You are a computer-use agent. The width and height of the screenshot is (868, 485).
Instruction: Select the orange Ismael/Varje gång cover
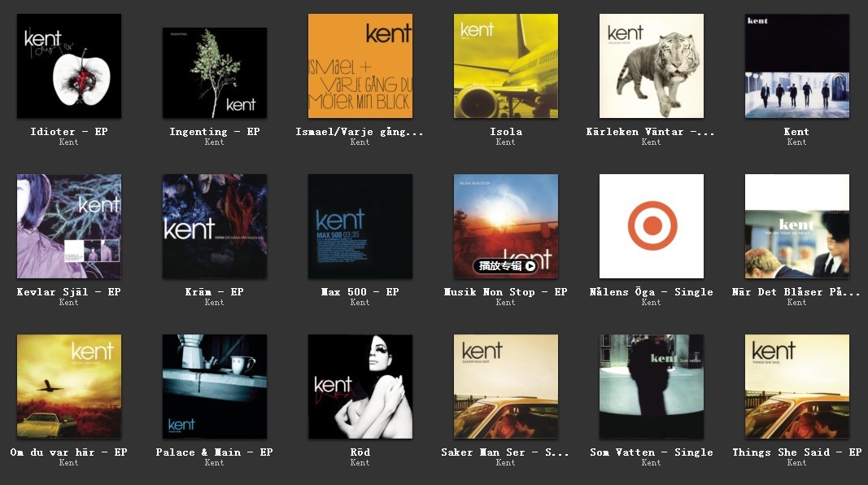(x=360, y=66)
